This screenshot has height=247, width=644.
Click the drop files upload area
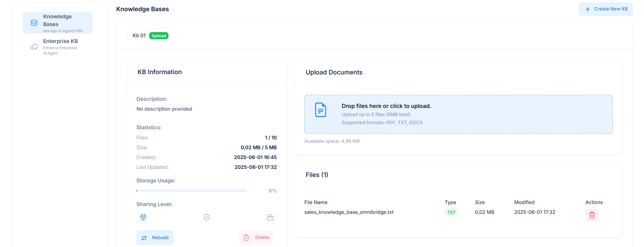click(x=458, y=114)
